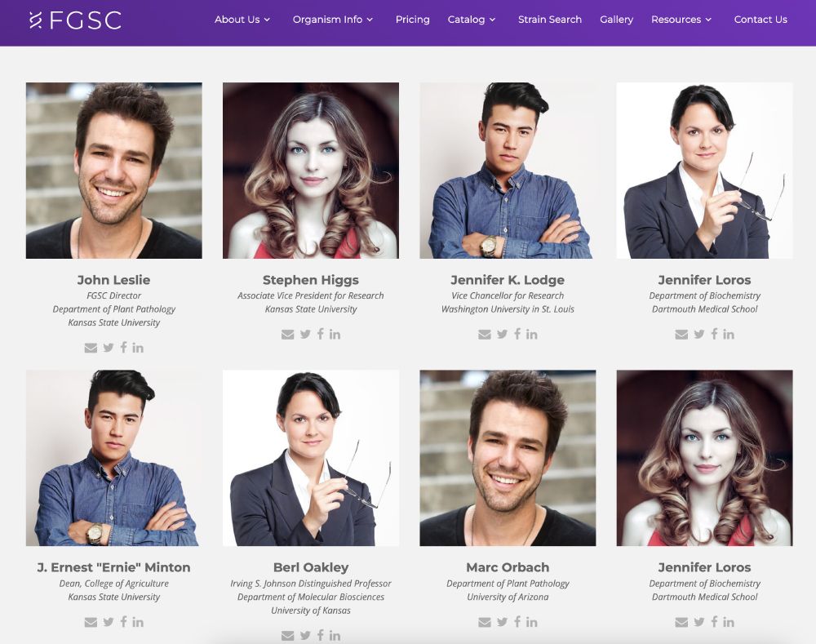Click Berl Oakley's email icon
The image size is (816, 644).
288,636
